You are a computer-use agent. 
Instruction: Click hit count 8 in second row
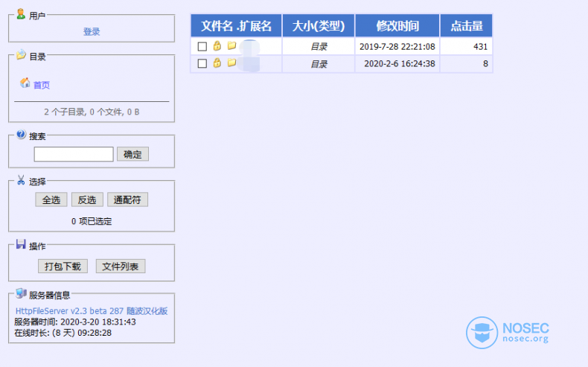[485, 64]
